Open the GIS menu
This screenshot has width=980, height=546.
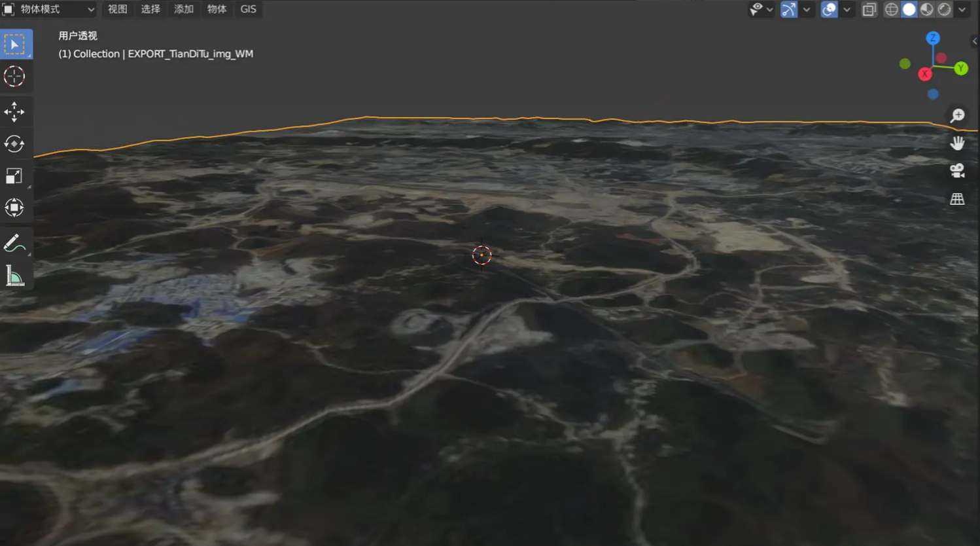[249, 9]
